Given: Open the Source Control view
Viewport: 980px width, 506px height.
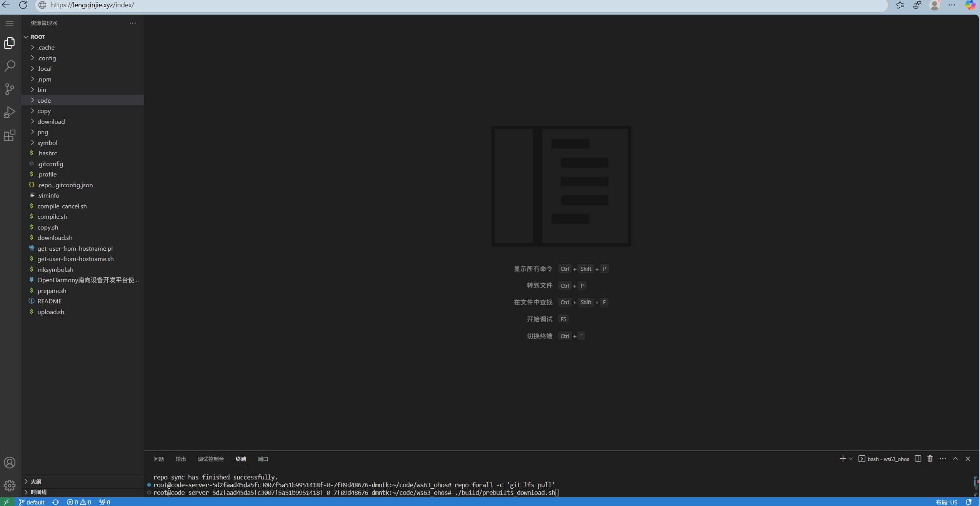Looking at the screenshot, I should [x=10, y=89].
